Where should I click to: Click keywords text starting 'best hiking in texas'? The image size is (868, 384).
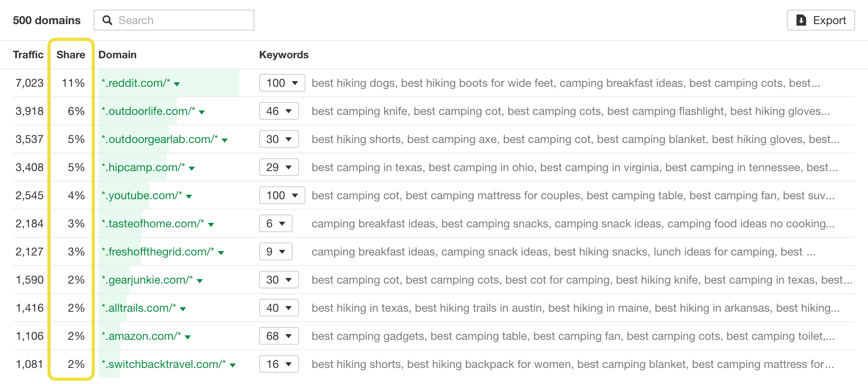click(575, 308)
